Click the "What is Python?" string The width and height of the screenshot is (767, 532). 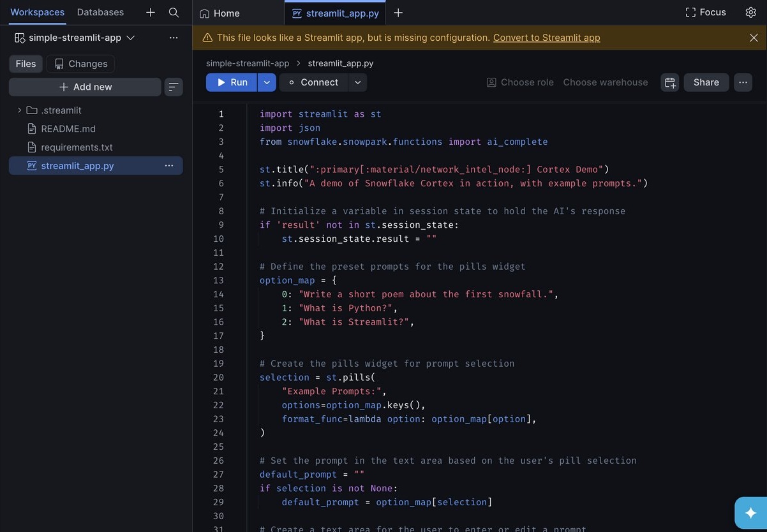point(346,308)
